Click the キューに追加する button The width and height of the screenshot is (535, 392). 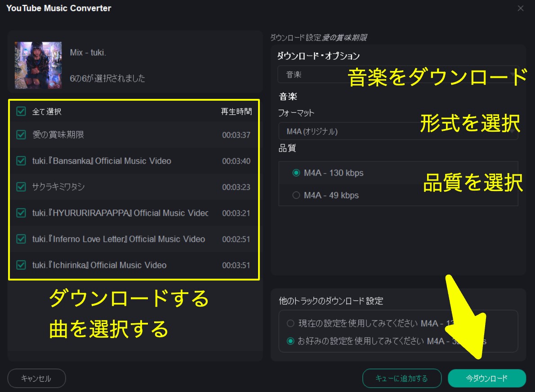[401, 379]
